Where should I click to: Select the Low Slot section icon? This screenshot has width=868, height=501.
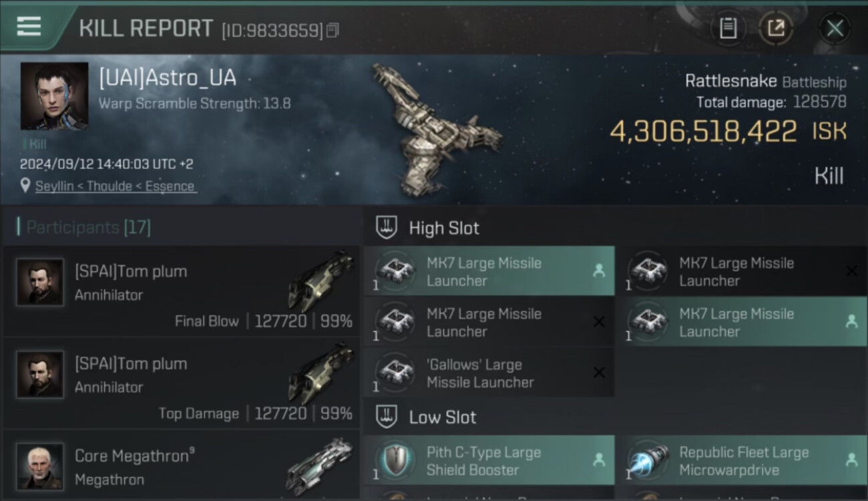[387, 417]
